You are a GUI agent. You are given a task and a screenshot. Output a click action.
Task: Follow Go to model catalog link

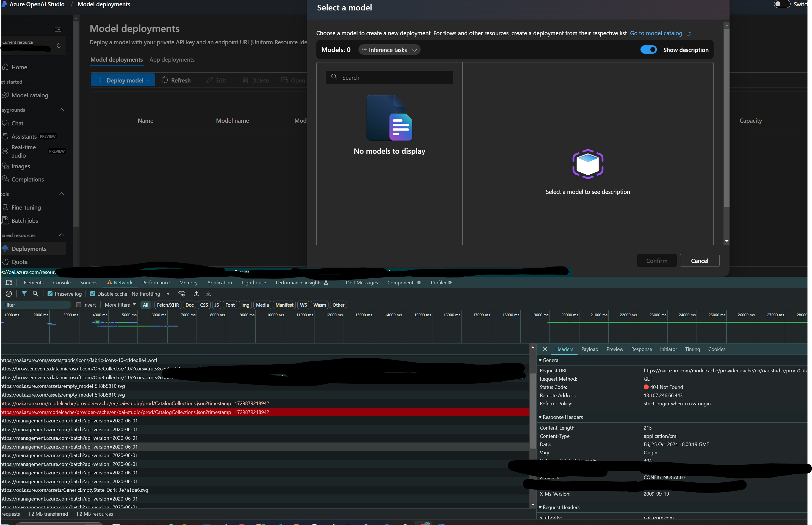pos(656,33)
